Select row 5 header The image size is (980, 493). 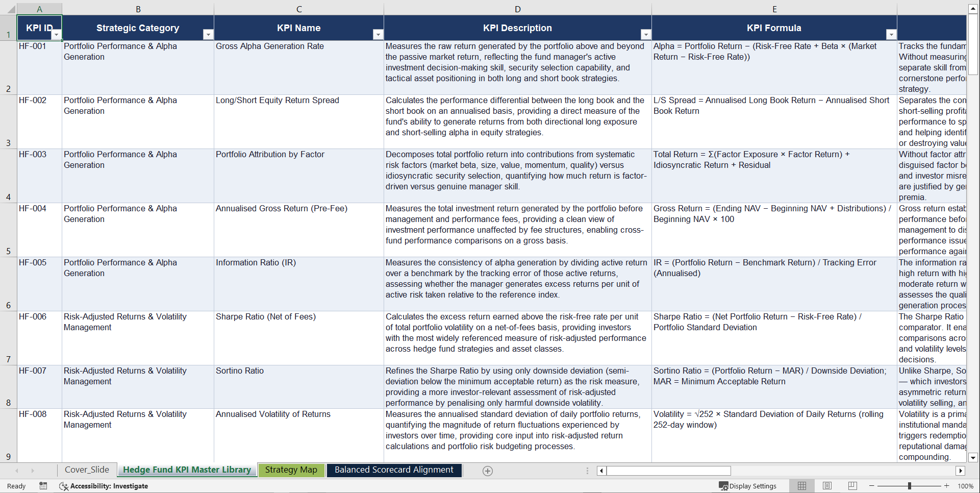[x=8, y=230]
